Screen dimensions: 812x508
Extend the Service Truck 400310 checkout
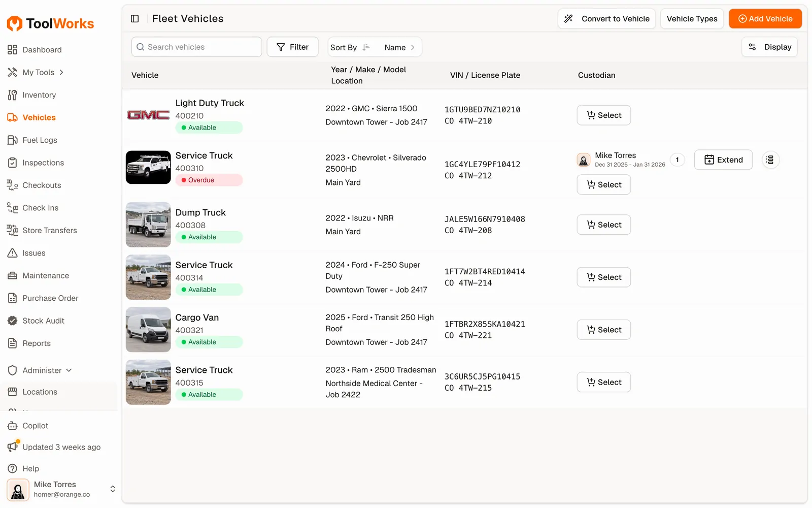pyautogui.click(x=723, y=160)
